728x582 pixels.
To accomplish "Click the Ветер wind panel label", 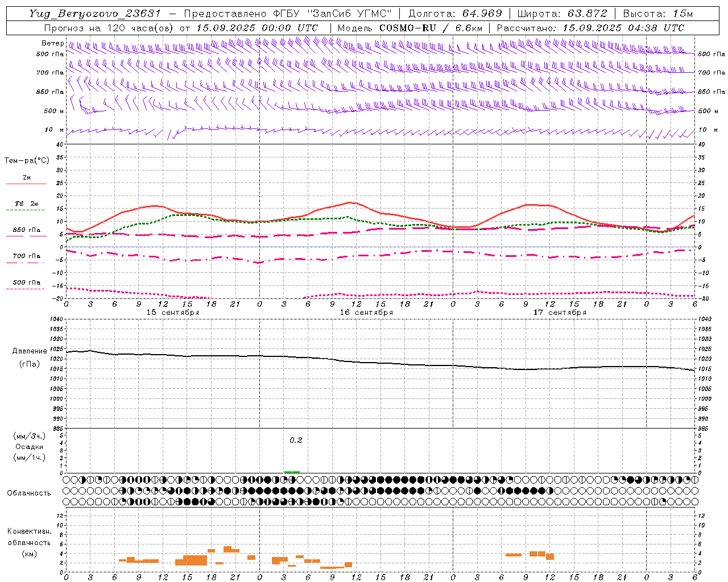I will click(x=52, y=43).
